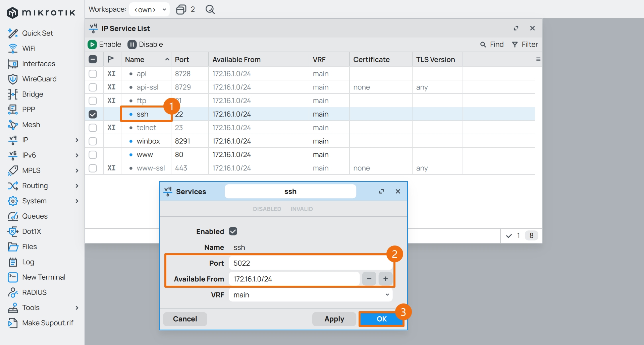Viewport: 644px width, 345px height.
Task: Click the Enable play icon
Action: point(92,45)
